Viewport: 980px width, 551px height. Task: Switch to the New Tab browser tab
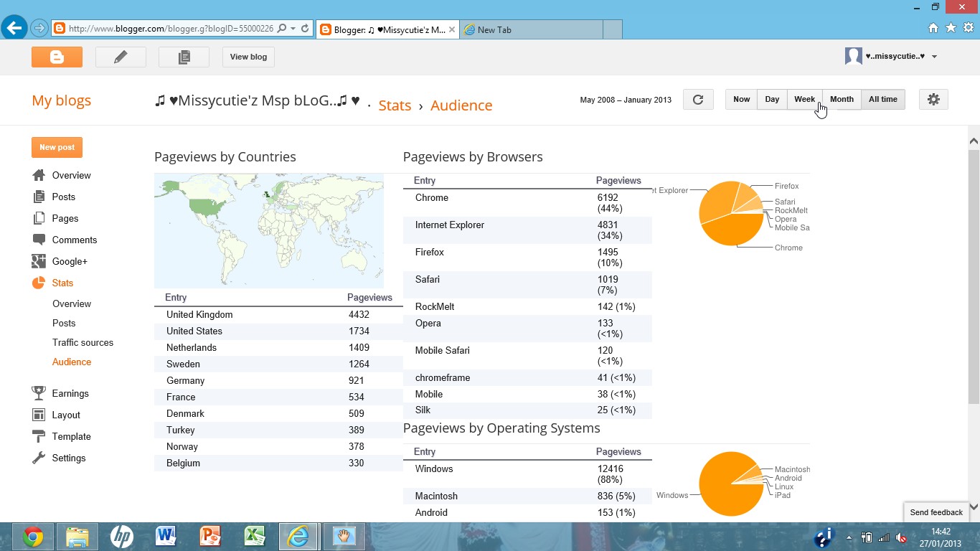pos(531,29)
